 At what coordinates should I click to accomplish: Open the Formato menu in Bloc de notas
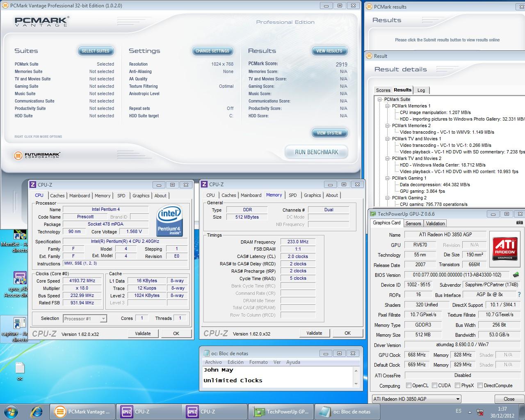(x=258, y=362)
